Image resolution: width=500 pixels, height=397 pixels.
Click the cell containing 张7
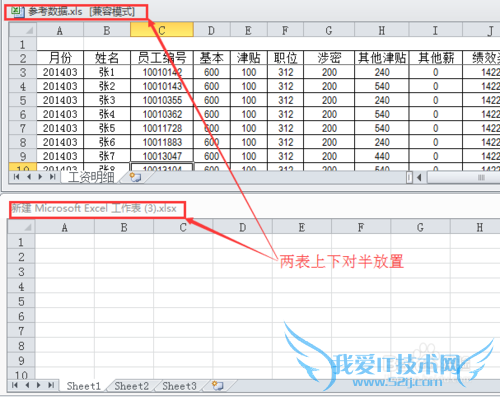[x=107, y=156]
